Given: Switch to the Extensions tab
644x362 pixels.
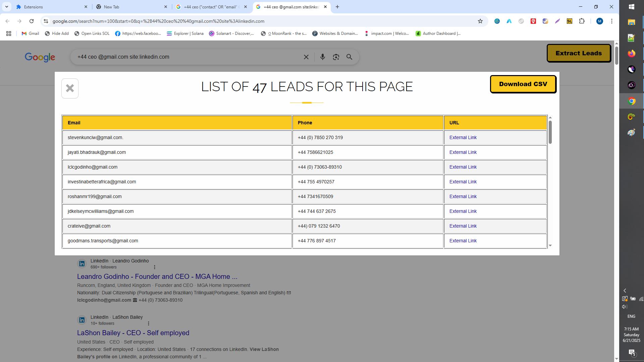Looking at the screenshot, I should 50,7.
